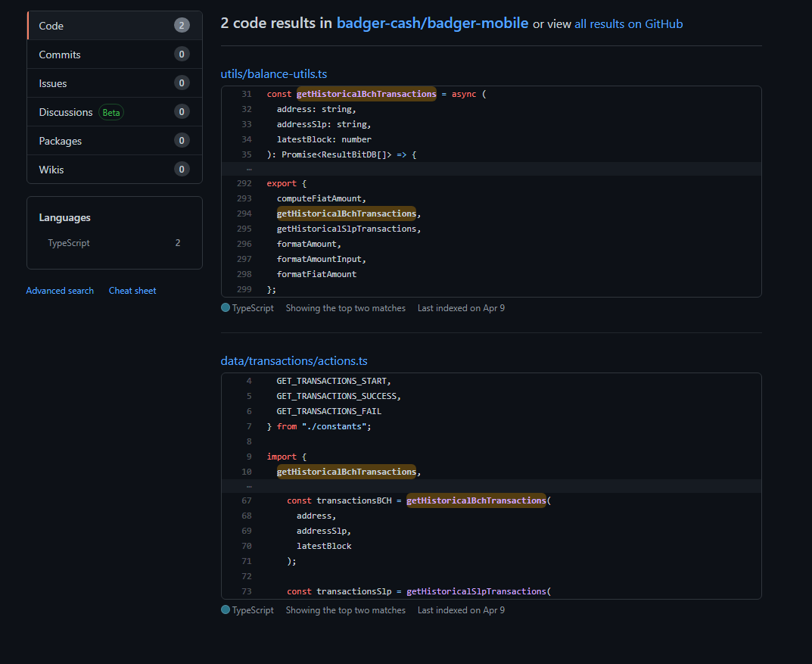The height and width of the screenshot is (664, 812).
Task: Click the TypeScript language dot under actions.ts
Action: coord(226,609)
